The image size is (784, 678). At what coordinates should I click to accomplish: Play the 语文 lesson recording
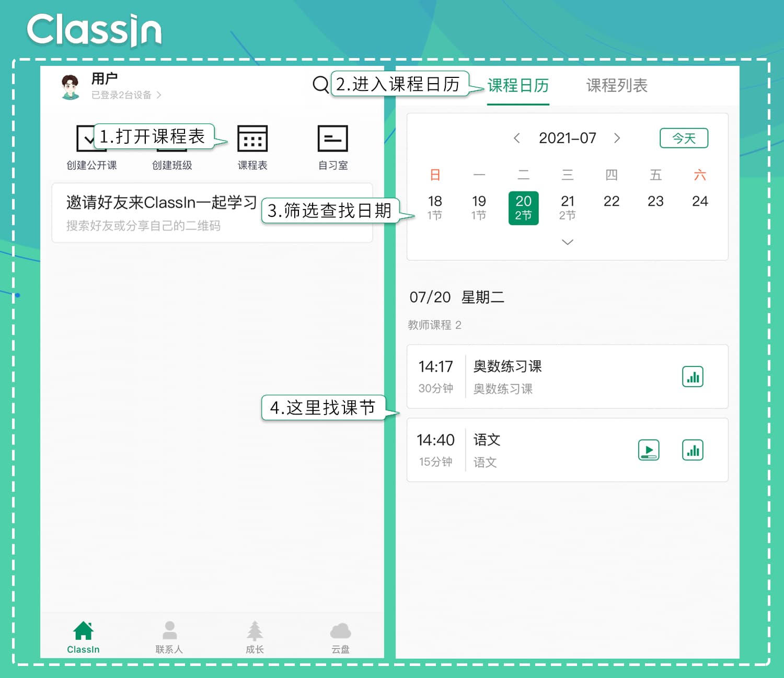tap(649, 450)
